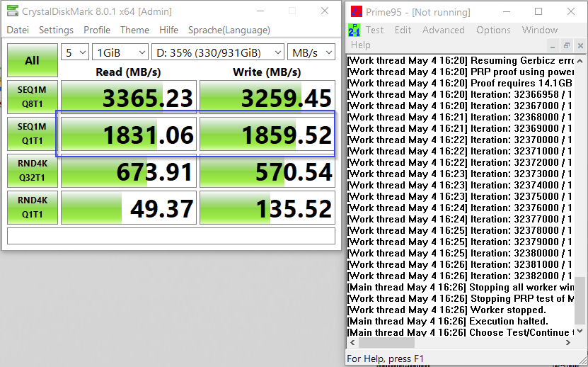Click the empty comment field below results
Viewport: 588px width, 367px height.
coord(171,236)
